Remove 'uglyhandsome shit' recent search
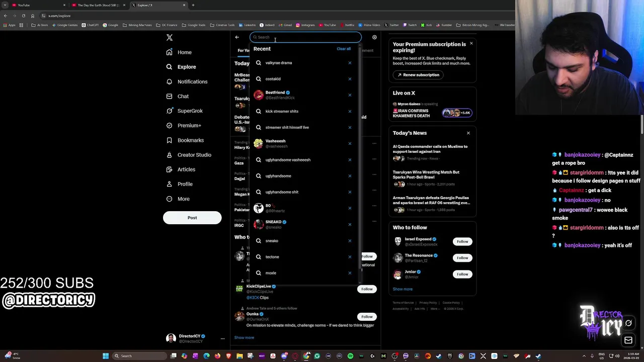Image resolution: width=644 pixels, height=362 pixels. pyautogui.click(x=350, y=192)
